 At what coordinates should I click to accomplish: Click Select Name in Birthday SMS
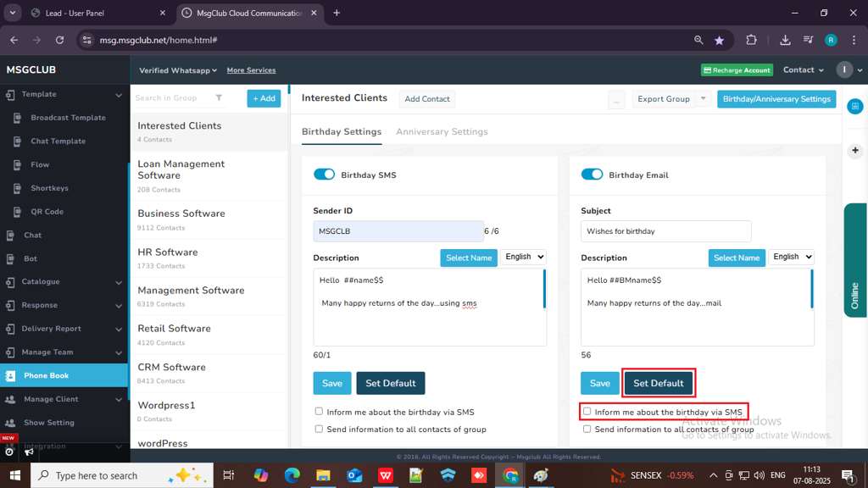(x=468, y=258)
